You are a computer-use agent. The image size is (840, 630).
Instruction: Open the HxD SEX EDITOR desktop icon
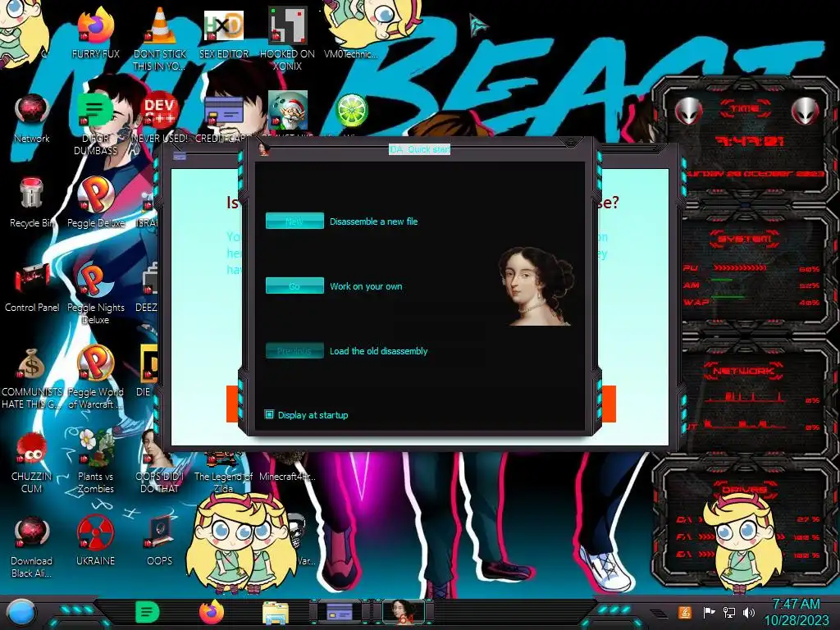tap(224, 25)
